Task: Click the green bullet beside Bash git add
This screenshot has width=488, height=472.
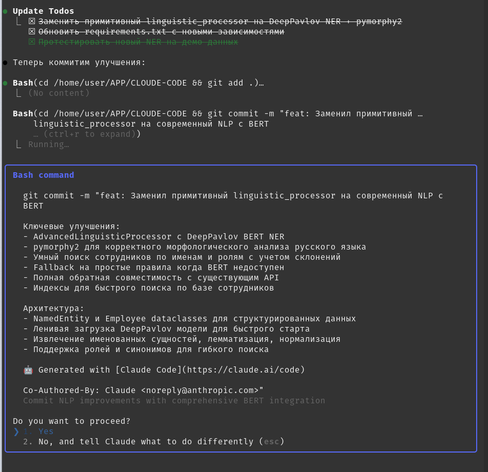Action: point(5,83)
